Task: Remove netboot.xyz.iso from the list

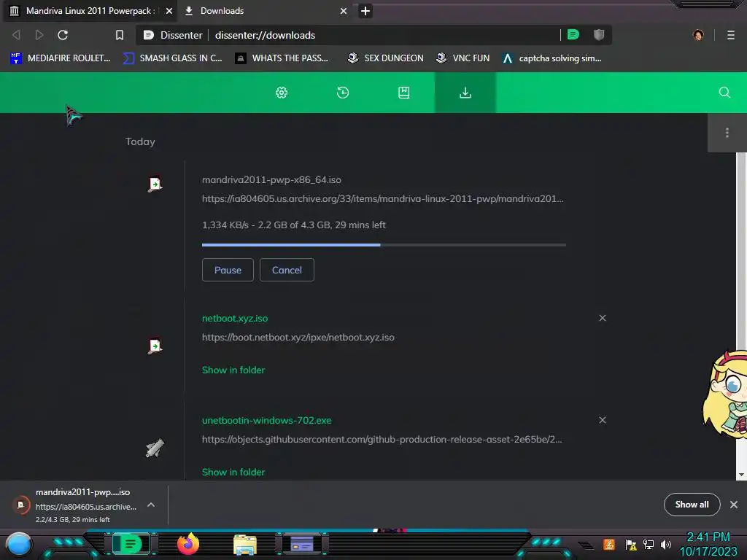Action: point(602,318)
